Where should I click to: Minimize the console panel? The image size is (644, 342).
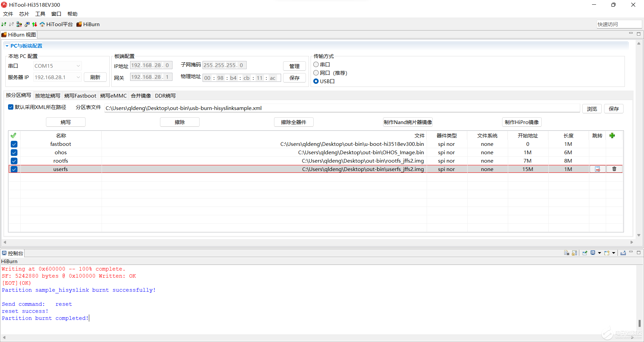[631, 252]
